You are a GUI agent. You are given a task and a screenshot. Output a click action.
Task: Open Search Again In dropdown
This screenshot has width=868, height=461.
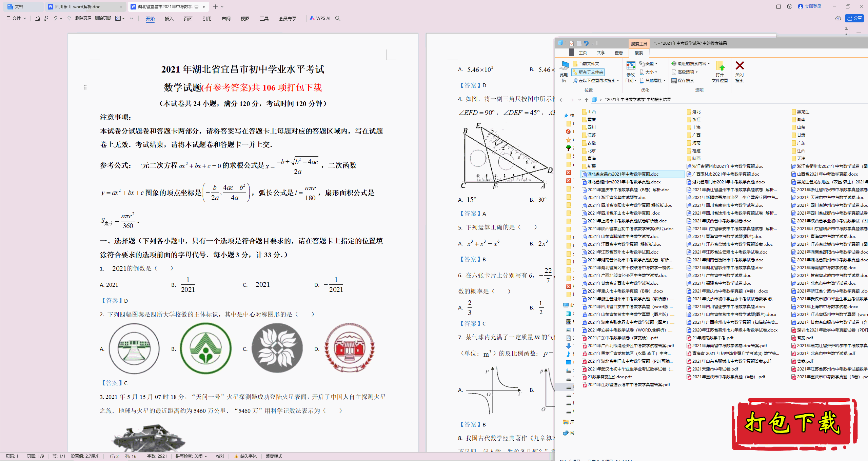(x=596, y=81)
